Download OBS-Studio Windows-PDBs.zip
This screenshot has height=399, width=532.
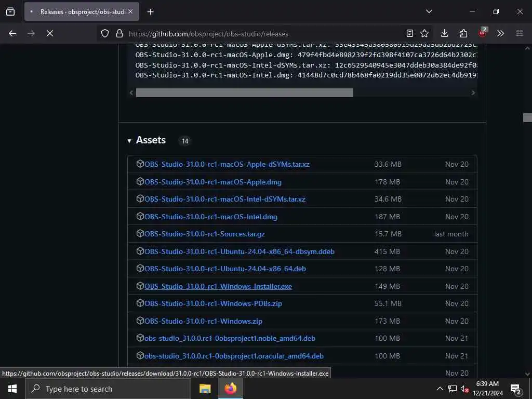[213, 303]
